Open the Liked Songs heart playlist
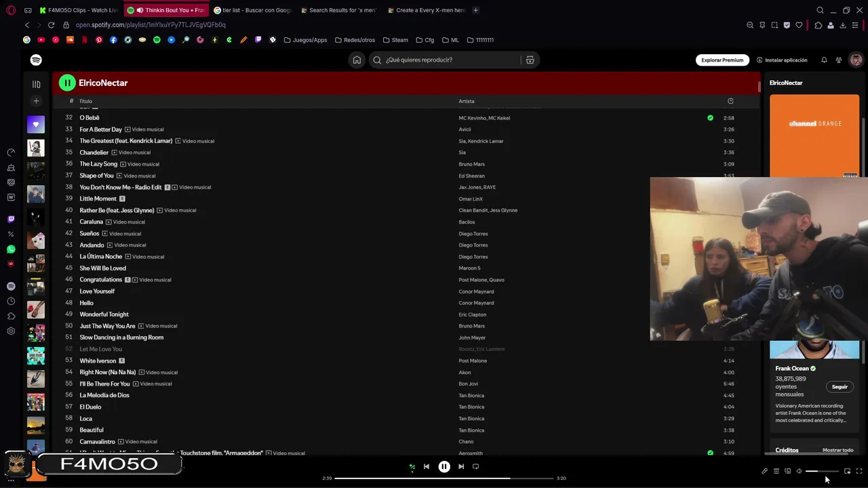Image resolution: width=868 pixels, height=488 pixels. pos(36,125)
